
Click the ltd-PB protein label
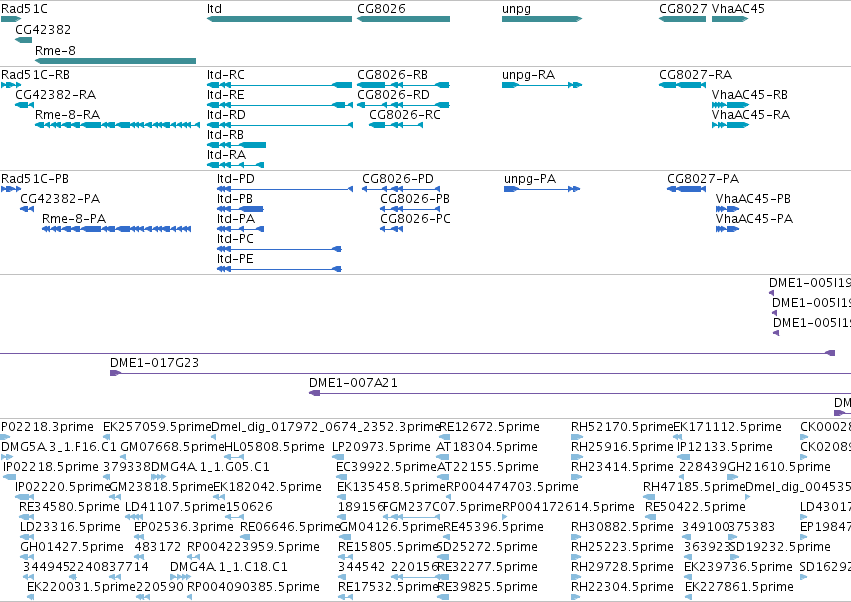(x=235, y=199)
